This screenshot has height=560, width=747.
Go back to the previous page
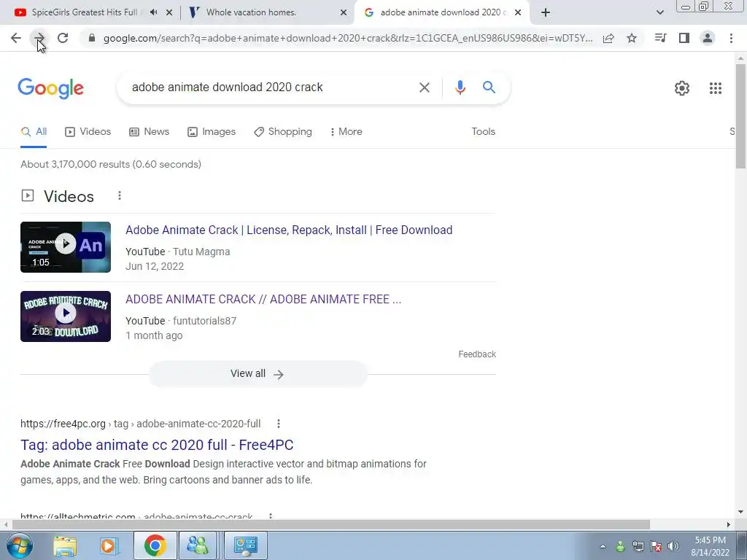tap(16, 38)
